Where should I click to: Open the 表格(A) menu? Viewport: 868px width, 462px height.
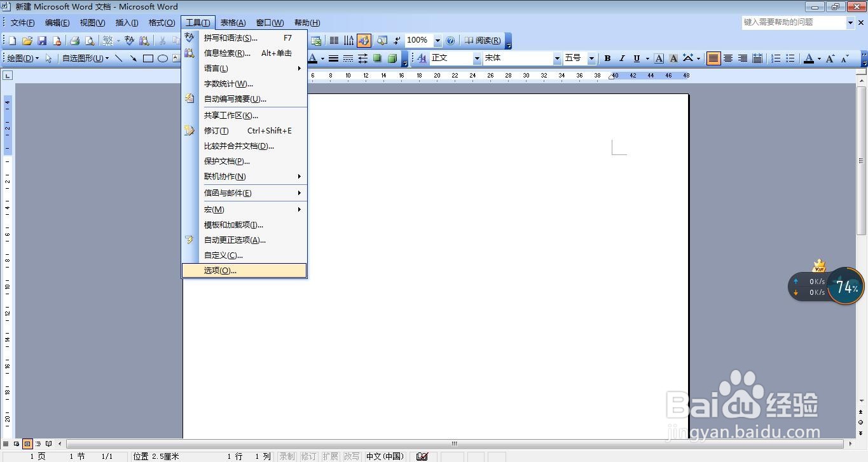pos(233,23)
